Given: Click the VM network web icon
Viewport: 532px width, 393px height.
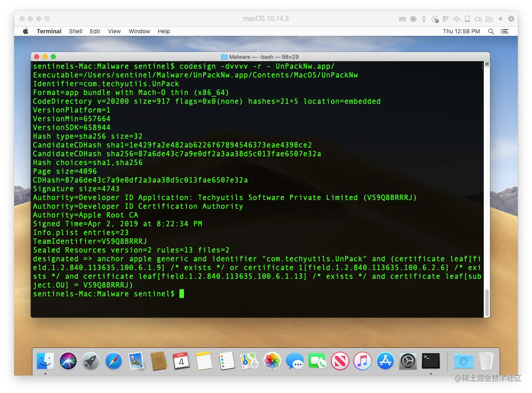Looking at the screenshot, I should [x=446, y=19].
